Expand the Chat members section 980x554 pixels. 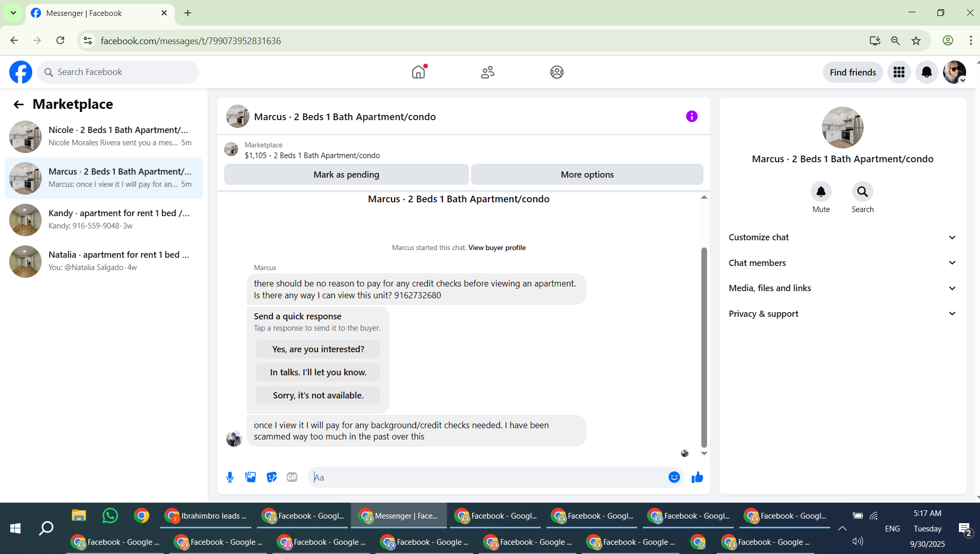[x=842, y=263]
